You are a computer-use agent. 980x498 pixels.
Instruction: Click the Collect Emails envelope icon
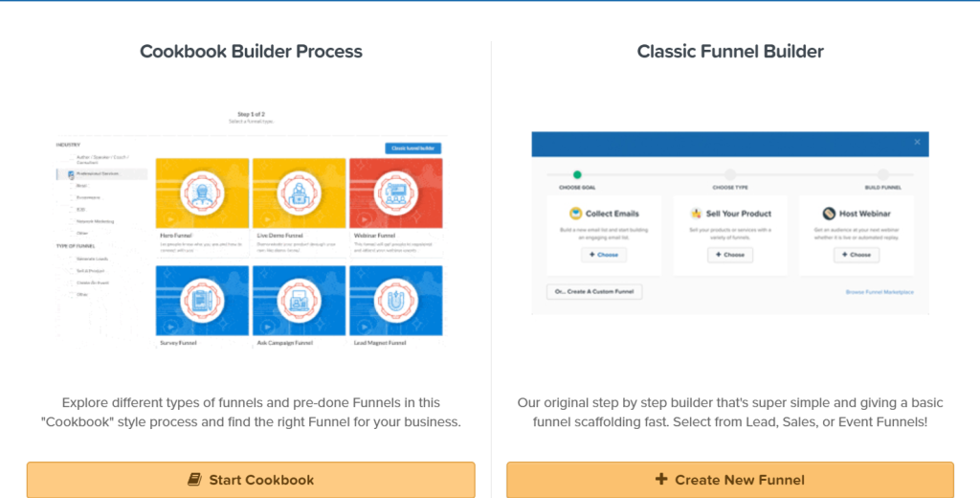point(576,214)
